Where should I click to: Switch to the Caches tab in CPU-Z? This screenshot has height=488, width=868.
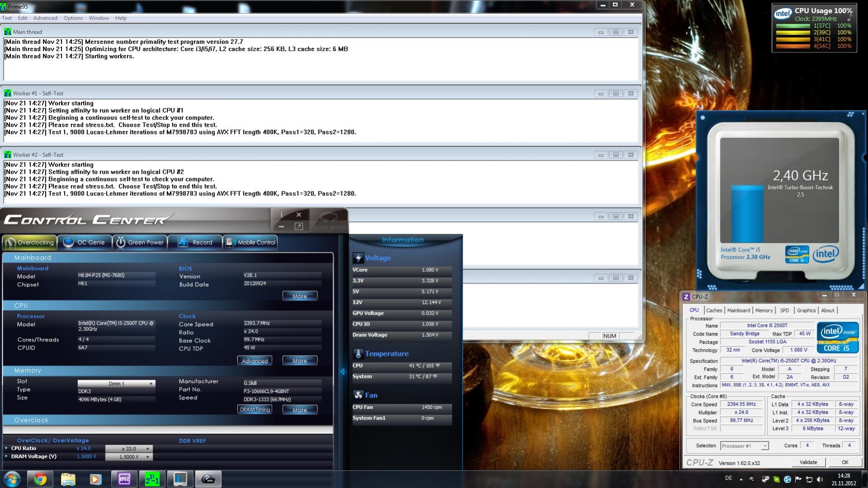[714, 310]
